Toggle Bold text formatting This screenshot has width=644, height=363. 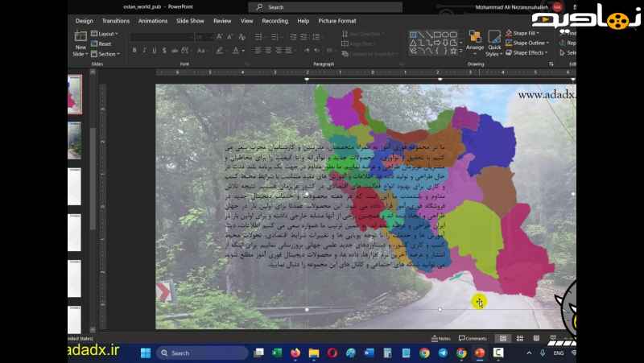pyautogui.click(x=134, y=50)
